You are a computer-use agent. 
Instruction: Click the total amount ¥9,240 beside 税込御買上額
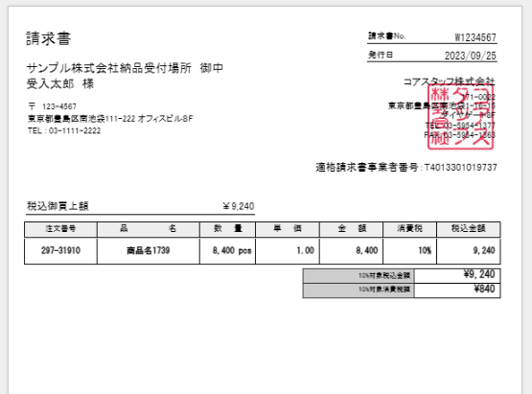pos(239,206)
